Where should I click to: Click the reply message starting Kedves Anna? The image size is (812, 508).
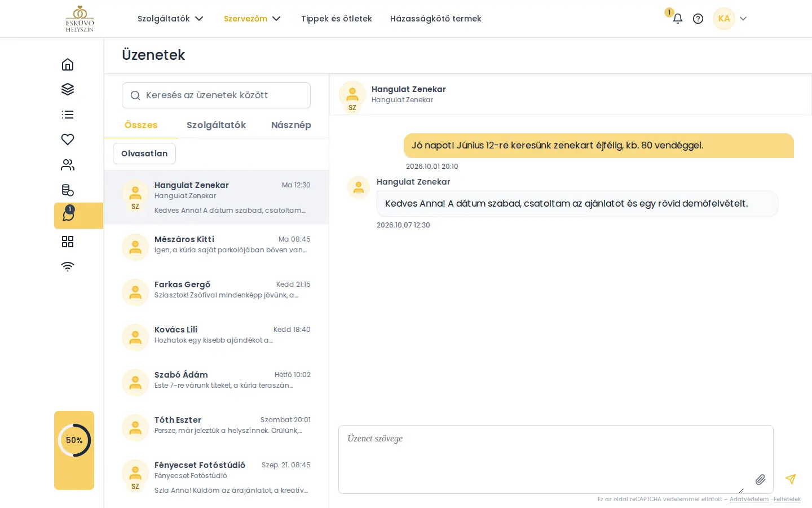[577, 204]
